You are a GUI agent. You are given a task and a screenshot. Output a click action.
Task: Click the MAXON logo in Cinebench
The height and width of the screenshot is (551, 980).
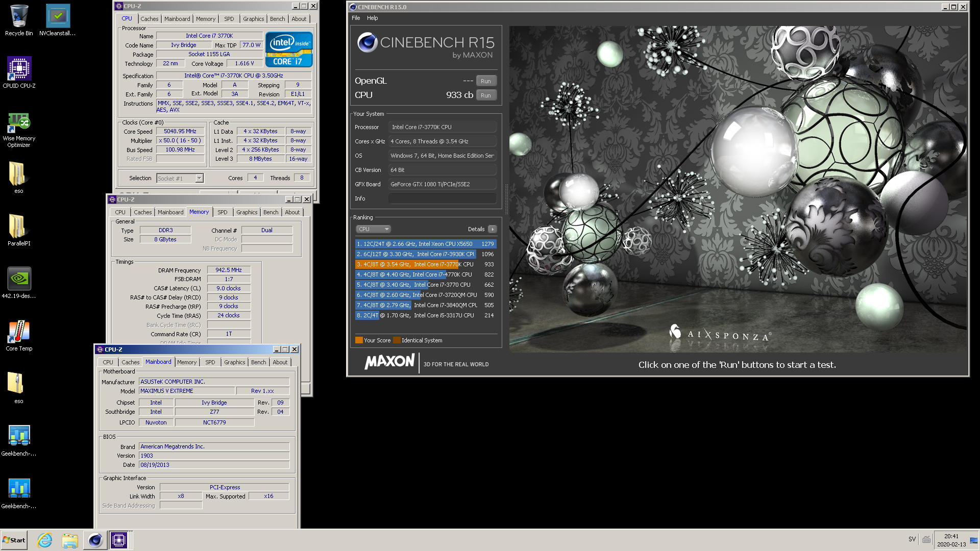pyautogui.click(x=390, y=362)
